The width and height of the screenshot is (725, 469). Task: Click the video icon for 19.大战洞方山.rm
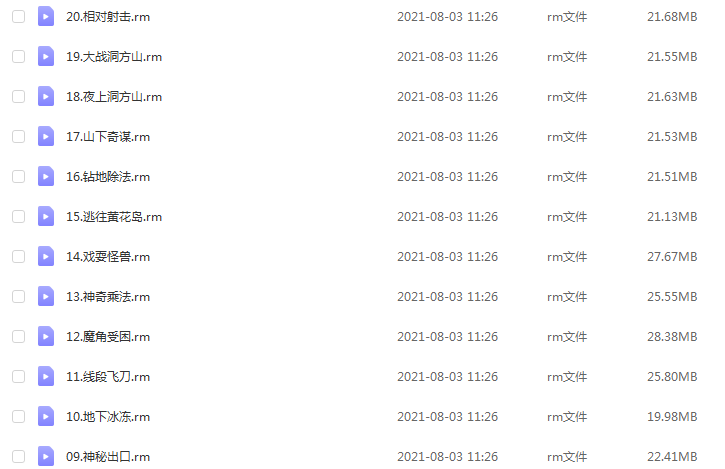pos(46,56)
